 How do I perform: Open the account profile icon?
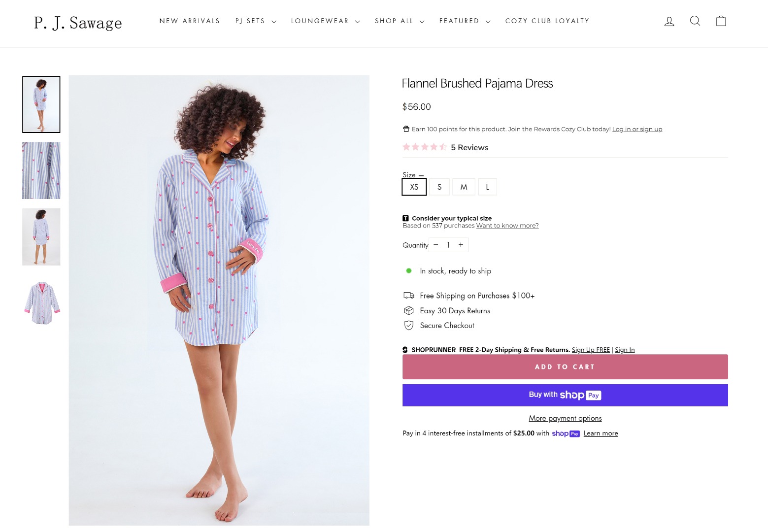point(669,21)
